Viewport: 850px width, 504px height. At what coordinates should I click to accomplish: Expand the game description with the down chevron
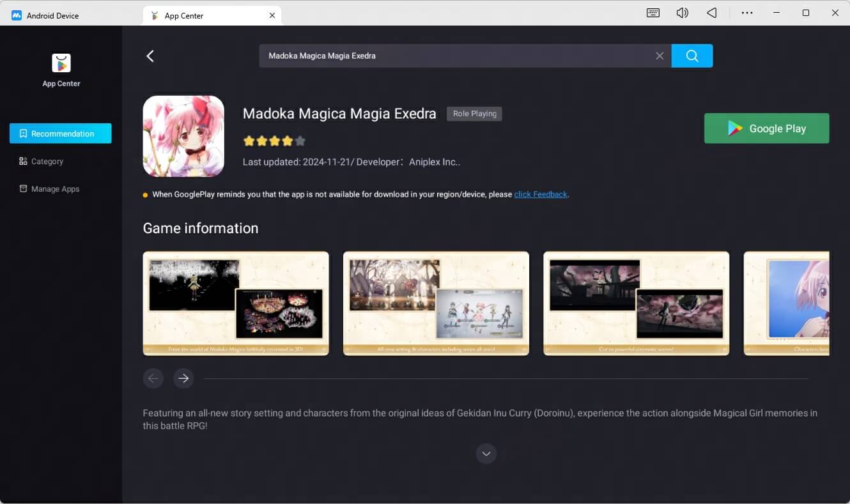[486, 454]
